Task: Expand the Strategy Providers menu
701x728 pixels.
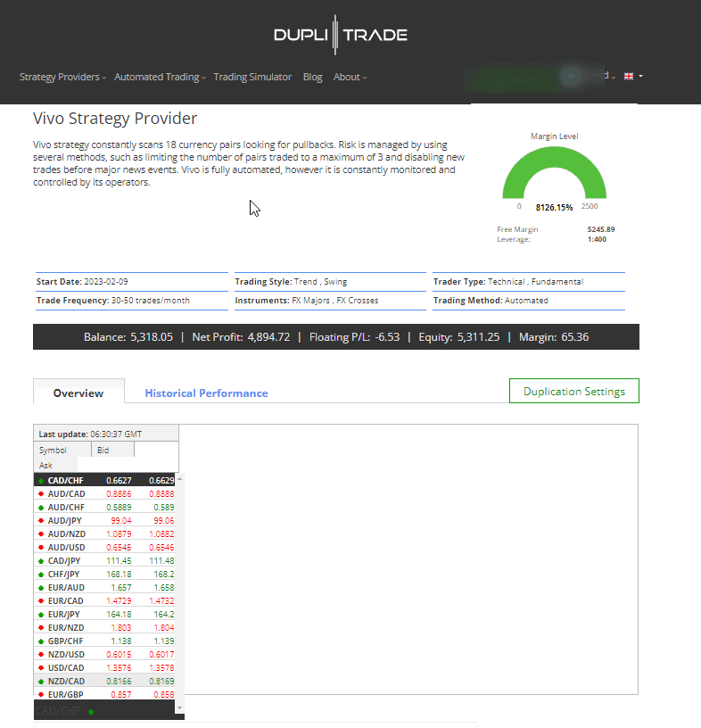Action: pos(62,78)
